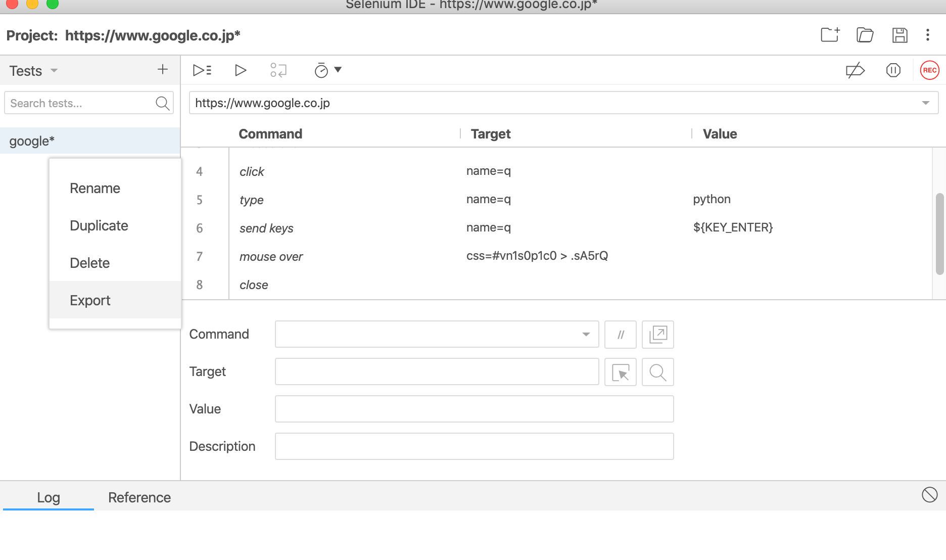Run all tests in suite
The width and height of the screenshot is (946, 560).
pyautogui.click(x=202, y=70)
